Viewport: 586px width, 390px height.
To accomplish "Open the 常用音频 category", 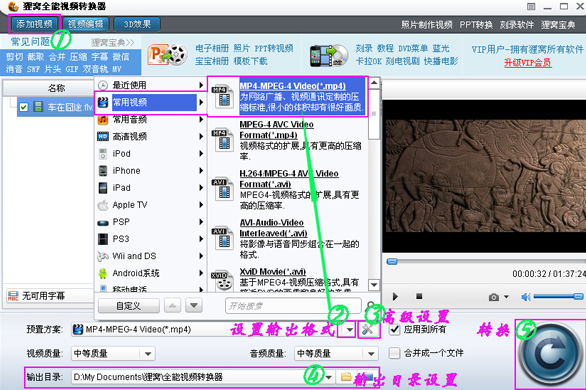I will click(151, 120).
